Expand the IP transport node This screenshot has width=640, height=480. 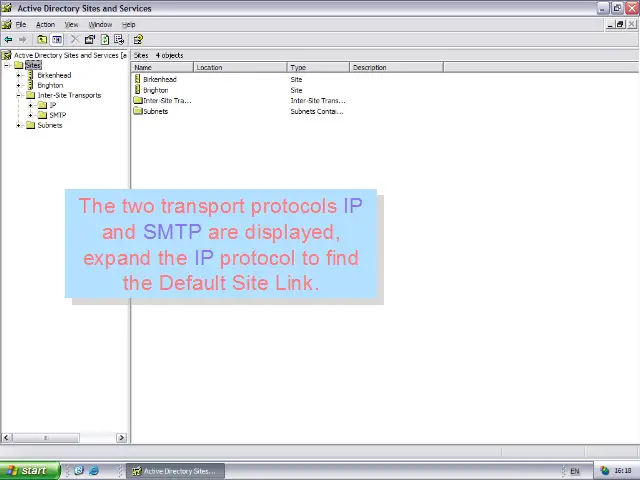coord(31,105)
